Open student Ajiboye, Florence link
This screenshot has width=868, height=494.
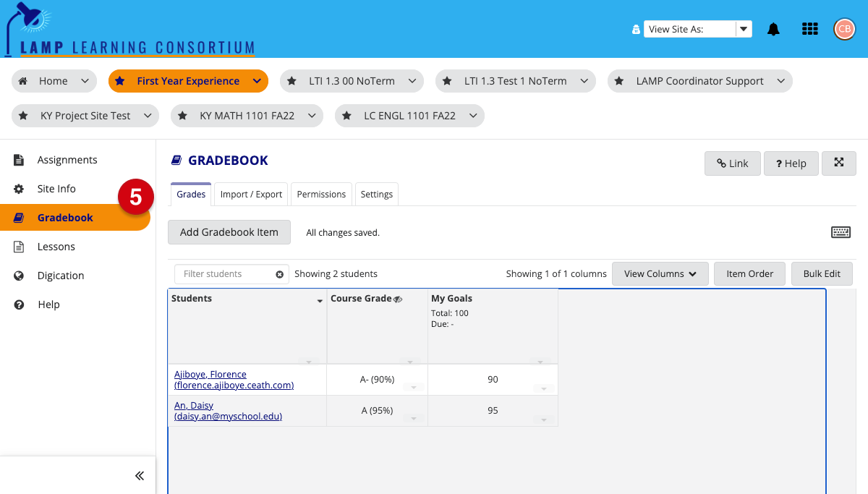pos(234,380)
